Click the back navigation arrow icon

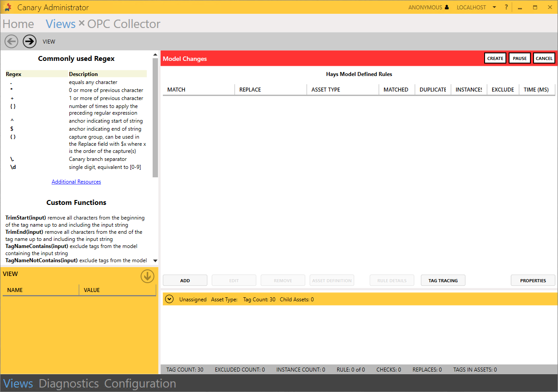point(11,41)
